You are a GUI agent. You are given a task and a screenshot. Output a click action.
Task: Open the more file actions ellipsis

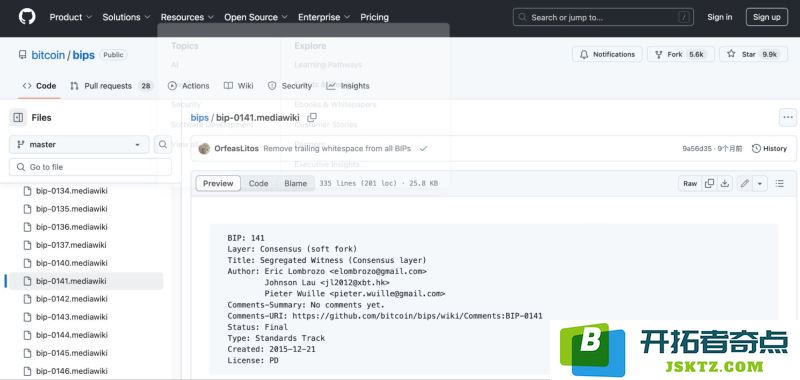coord(788,117)
